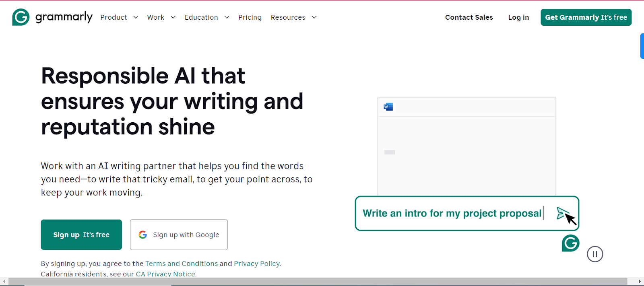Click the grammarly wordmark in the header
The image size is (644, 286).
[x=64, y=17]
